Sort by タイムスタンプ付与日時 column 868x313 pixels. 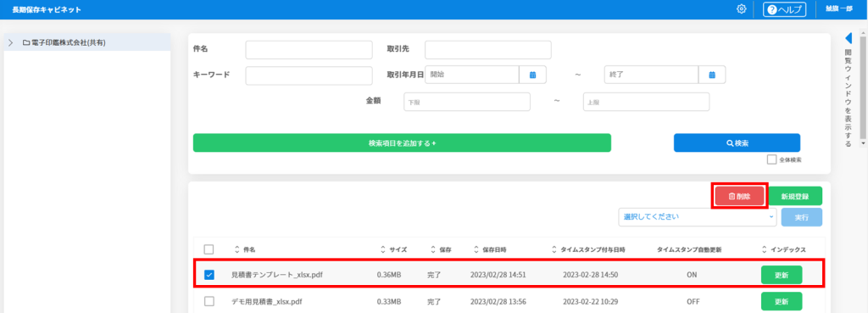click(x=588, y=250)
